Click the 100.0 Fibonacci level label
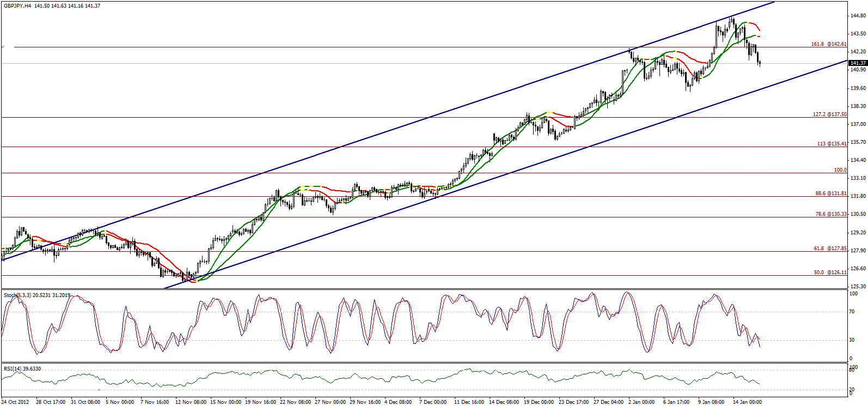Screen dimensions: 868x406 click(x=840, y=170)
